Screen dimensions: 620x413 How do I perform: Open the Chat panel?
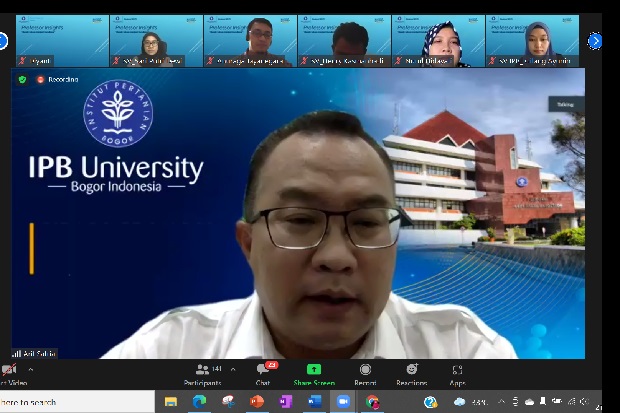[263, 374]
